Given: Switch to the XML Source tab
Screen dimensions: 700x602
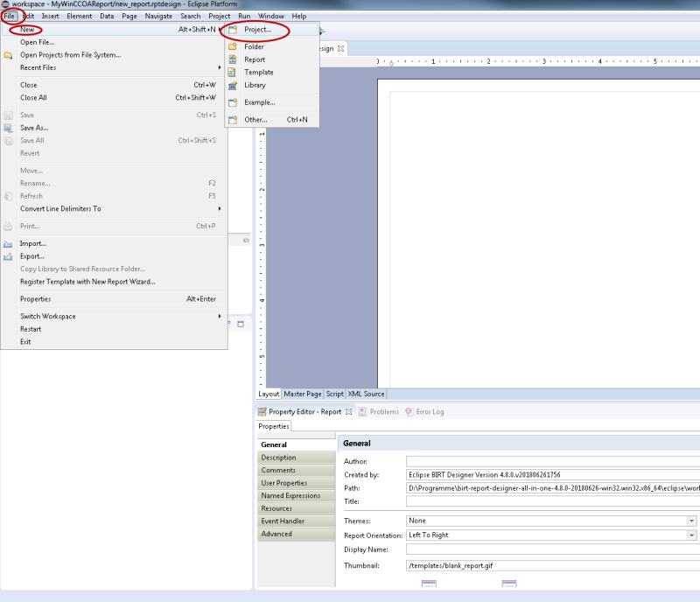Looking at the screenshot, I should coord(366,394).
